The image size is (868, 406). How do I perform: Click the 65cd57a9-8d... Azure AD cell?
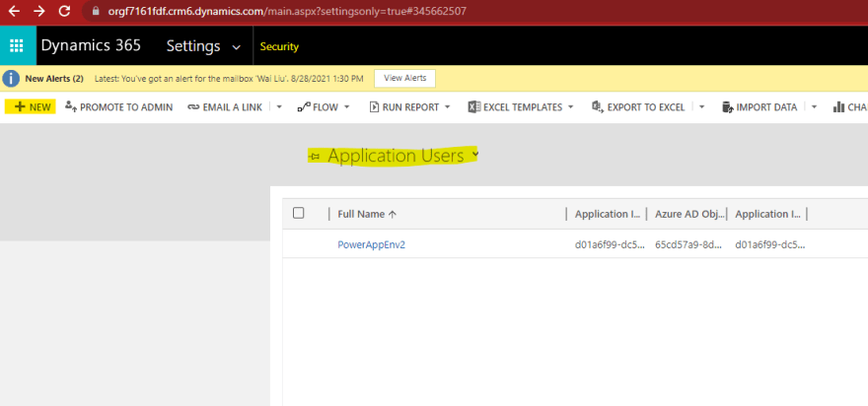tap(689, 244)
